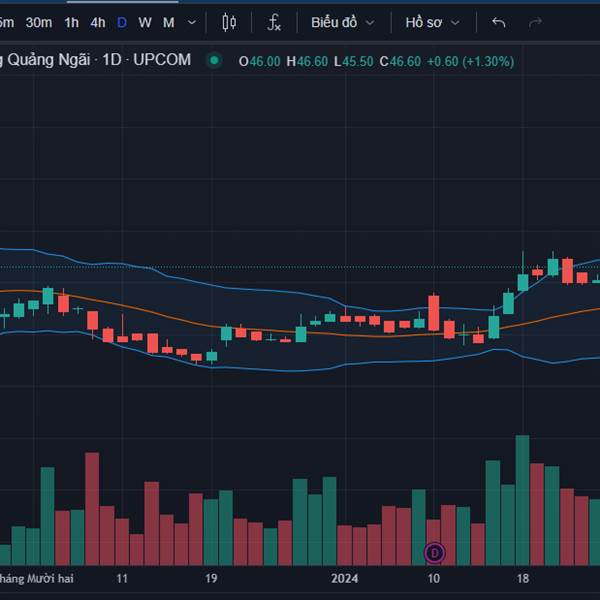The height and width of the screenshot is (600, 600).
Task: Click the close value C46.60
Action: (400, 61)
